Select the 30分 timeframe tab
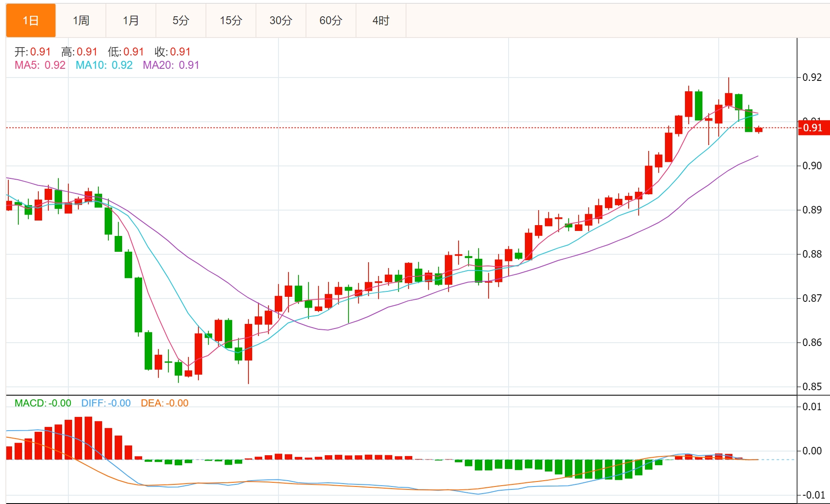Screen dimensions: 830x504 [281, 20]
